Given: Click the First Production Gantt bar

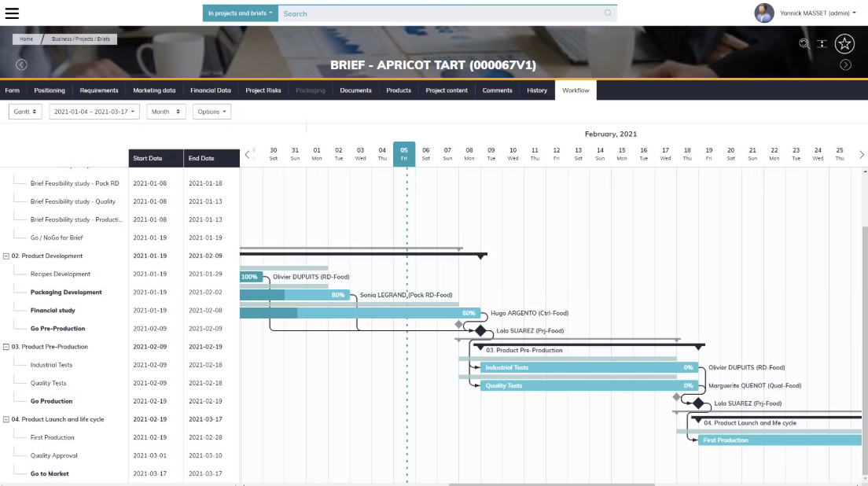Looking at the screenshot, I should click(779, 440).
